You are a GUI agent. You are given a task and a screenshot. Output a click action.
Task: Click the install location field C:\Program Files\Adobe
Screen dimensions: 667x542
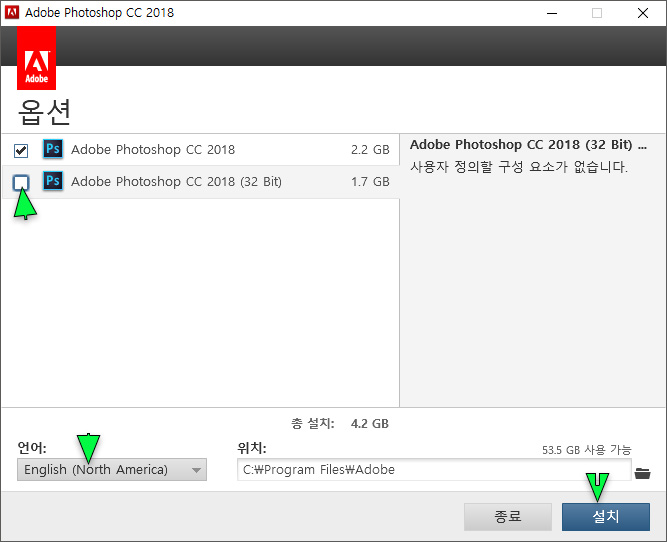point(434,470)
